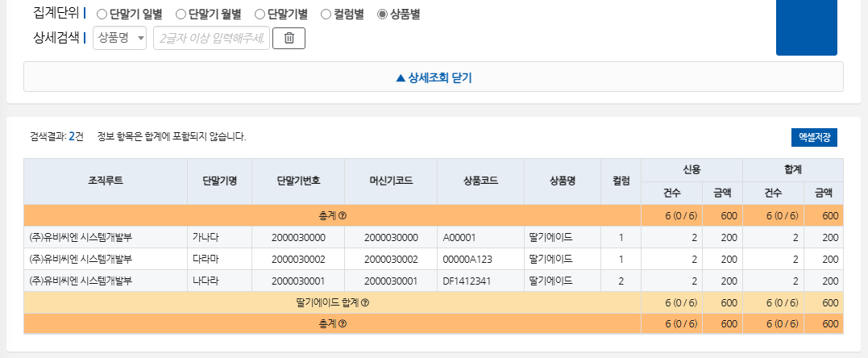Select the 컬럼별 radio option

coord(326,15)
